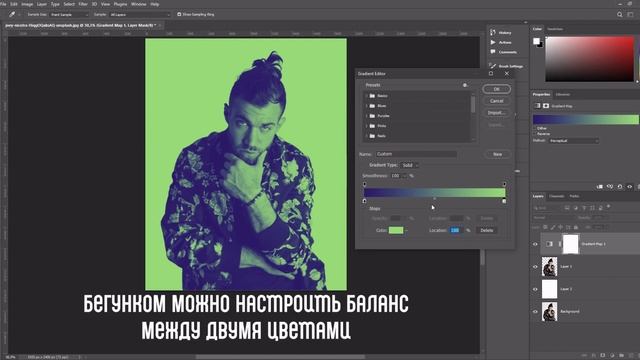
Task: Open the Gradient Type dropdown
Action: 410,165
